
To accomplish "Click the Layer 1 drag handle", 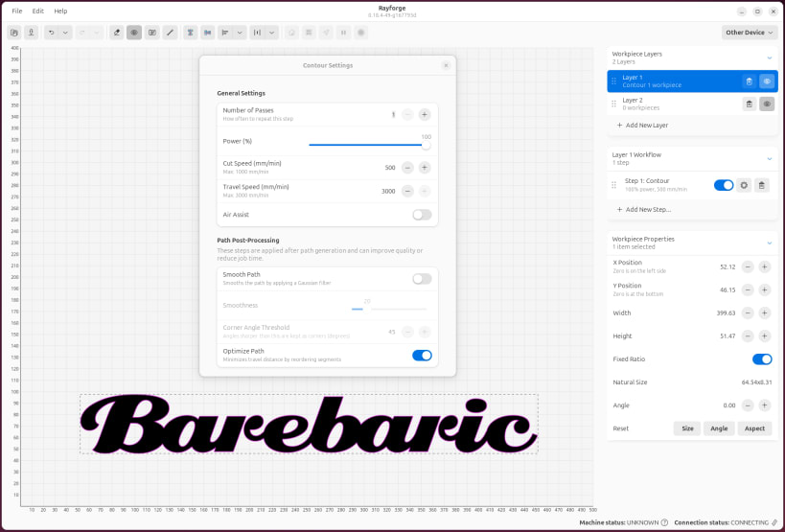I will coord(613,81).
